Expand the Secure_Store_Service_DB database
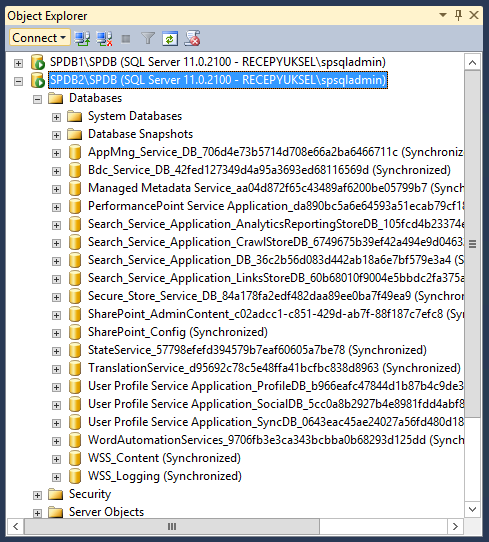 56,297
